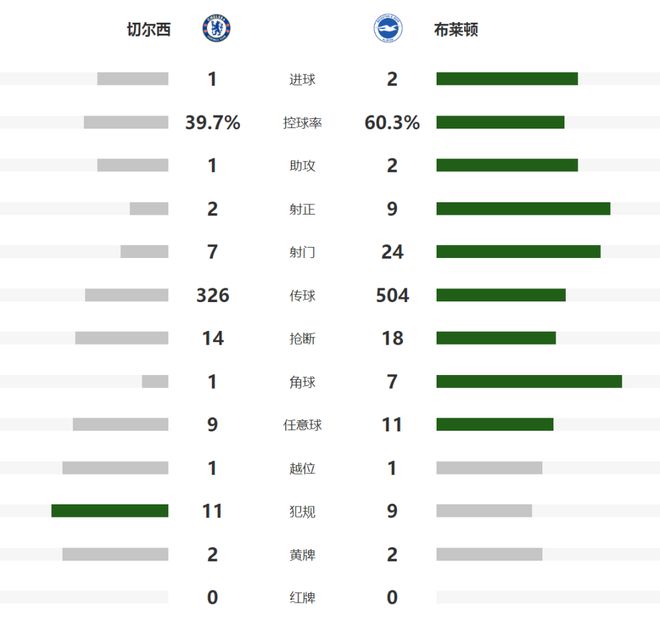Click the 任意球 free kicks label
The image size is (660, 633).
tap(301, 425)
